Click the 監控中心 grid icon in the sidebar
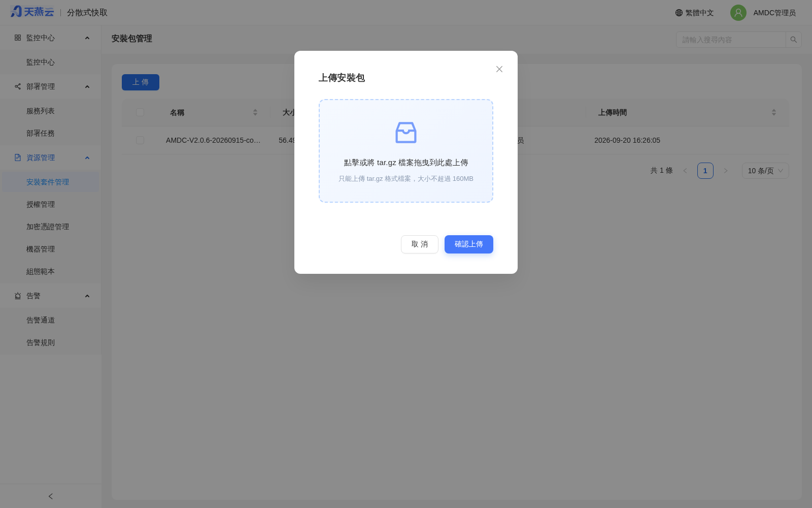812x508 pixels. tap(18, 38)
